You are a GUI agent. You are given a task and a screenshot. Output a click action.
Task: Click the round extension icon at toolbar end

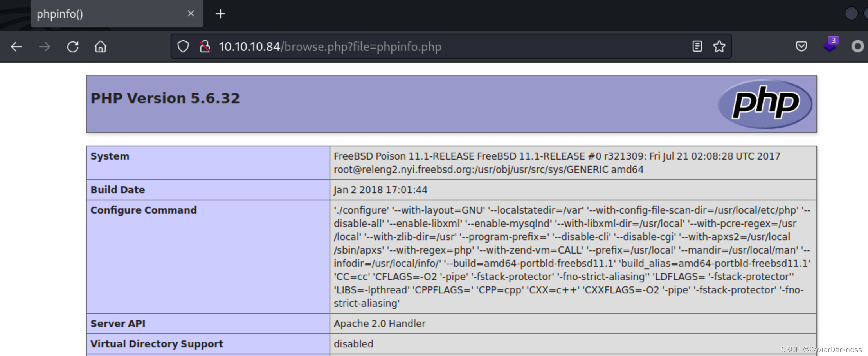click(x=857, y=47)
